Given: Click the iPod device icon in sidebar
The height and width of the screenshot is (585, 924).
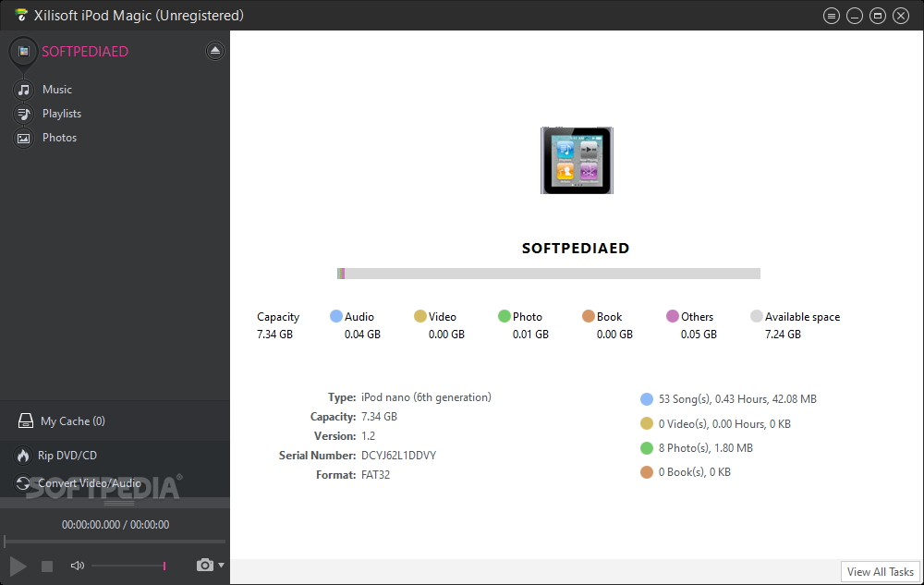Looking at the screenshot, I should point(23,51).
